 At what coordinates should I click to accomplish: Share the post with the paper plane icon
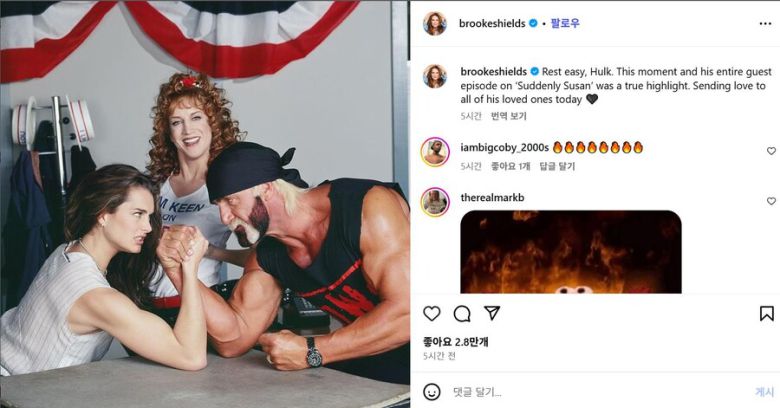tap(491, 313)
